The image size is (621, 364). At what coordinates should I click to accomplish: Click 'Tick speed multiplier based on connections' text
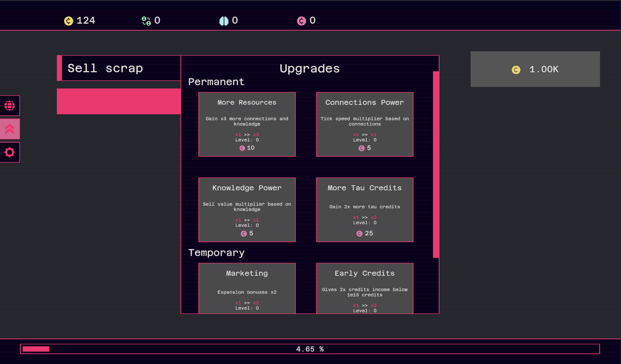[x=365, y=121]
